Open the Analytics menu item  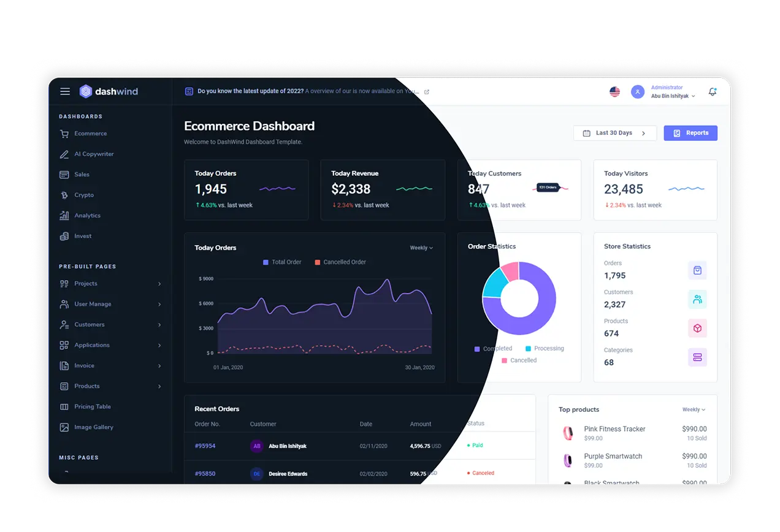(87, 216)
